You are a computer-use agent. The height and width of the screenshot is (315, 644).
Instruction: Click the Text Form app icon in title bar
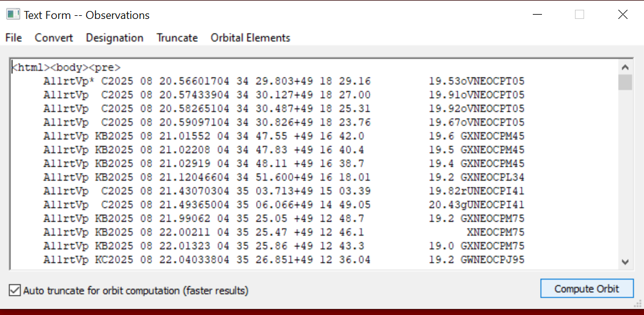tap(13, 15)
